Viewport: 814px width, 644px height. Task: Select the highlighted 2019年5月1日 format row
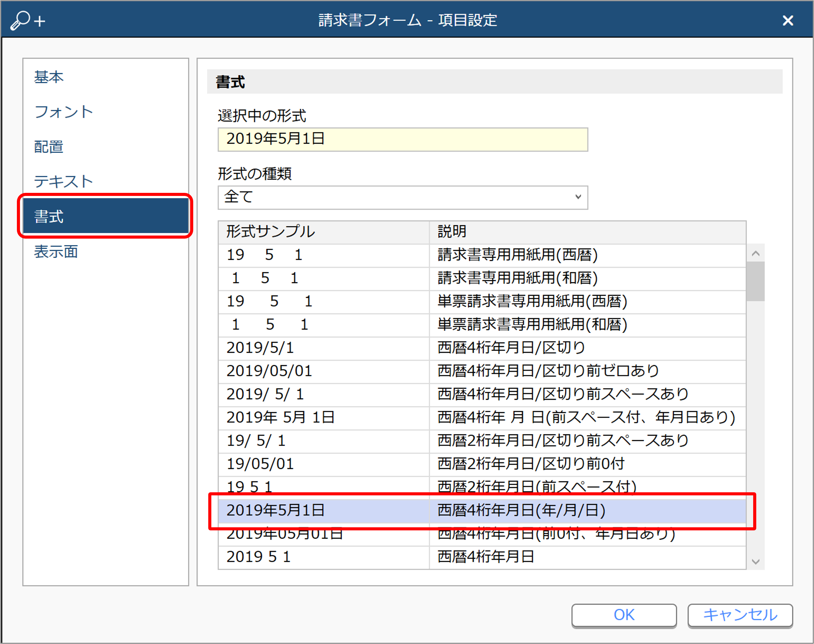pos(482,511)
